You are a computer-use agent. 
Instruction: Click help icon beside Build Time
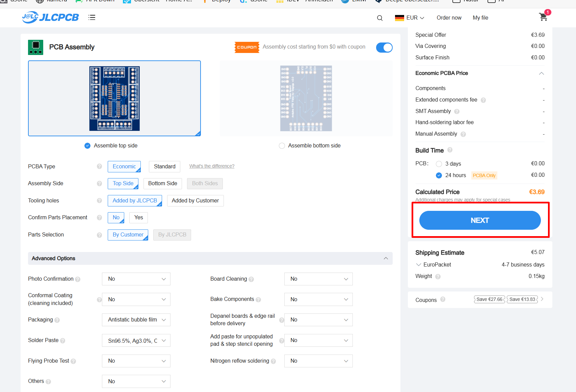point(450,150)
